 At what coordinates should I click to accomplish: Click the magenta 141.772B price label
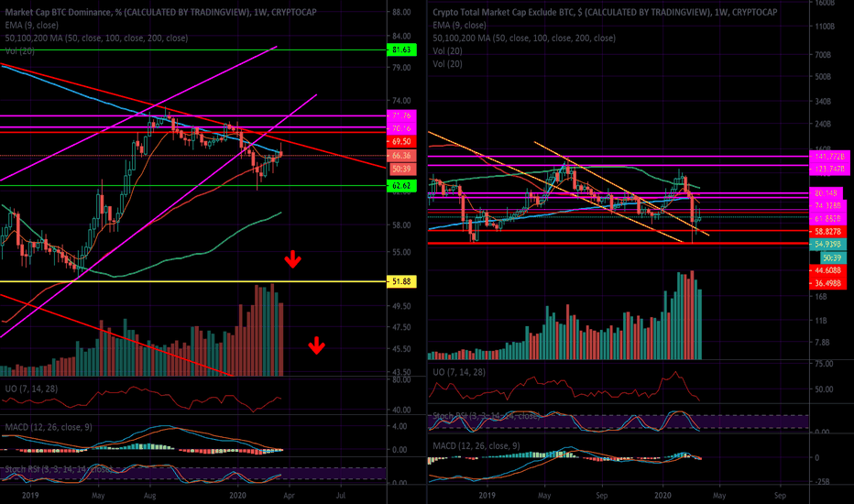tap(829, 157)
